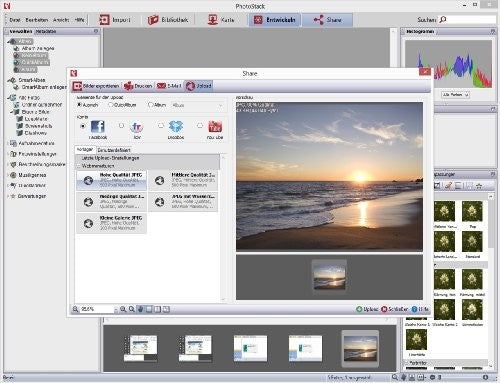Select Niedrige Qualität JPEG preset

tap(111, 202)
